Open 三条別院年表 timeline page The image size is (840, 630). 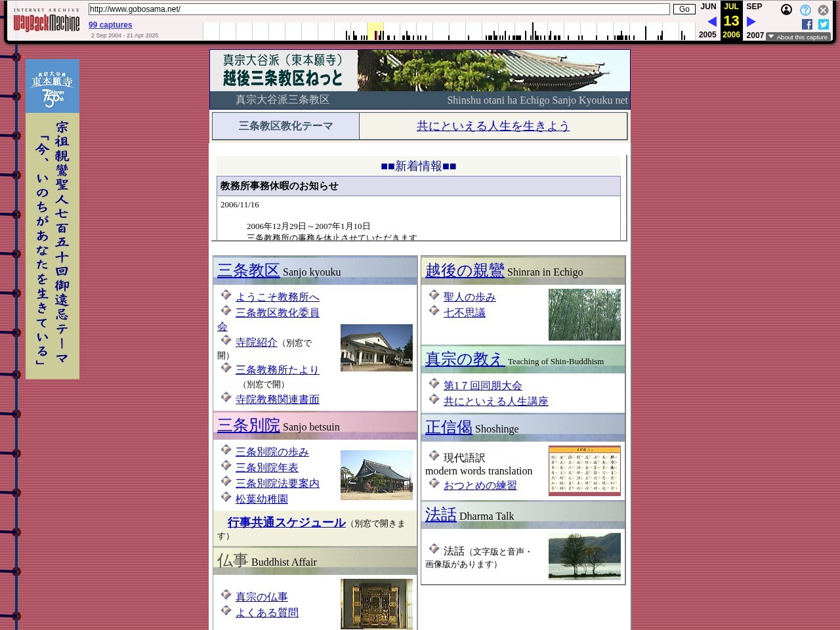(266, 467)
